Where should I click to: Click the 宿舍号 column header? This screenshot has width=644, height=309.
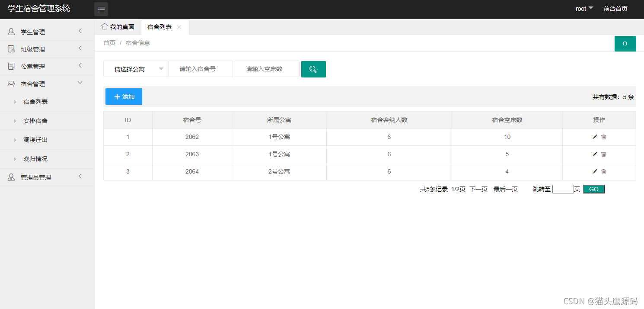pyautogui.click(x=192, y=120)
